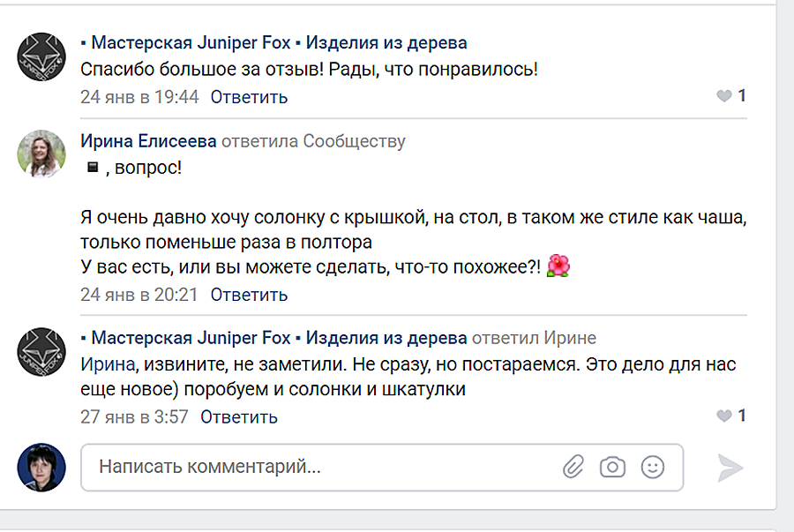This screenshot has height=532, width=794.
Task: Open the '24 янв в 20:21' timestamp
Action: [x=139, y=295]
